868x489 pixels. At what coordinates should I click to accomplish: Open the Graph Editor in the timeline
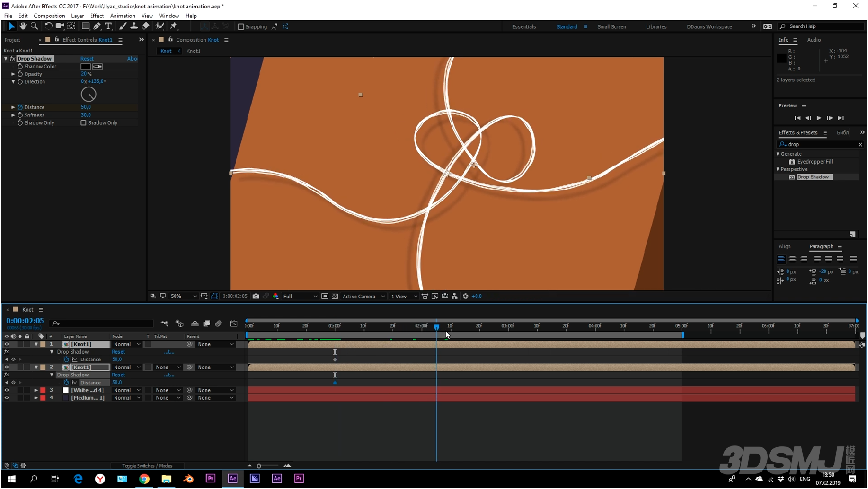(234, 324)
